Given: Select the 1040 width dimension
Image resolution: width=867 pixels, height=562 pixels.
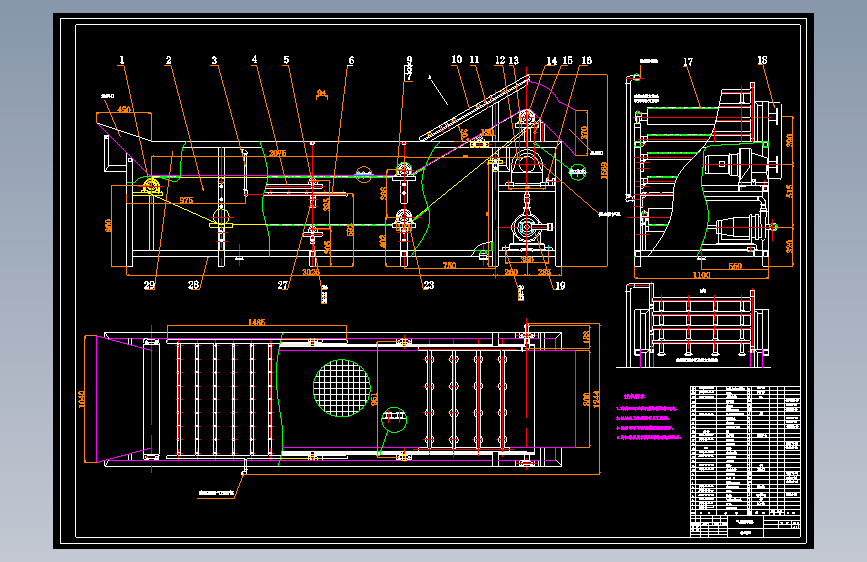Looking at the screenshot, I should 82,399.
